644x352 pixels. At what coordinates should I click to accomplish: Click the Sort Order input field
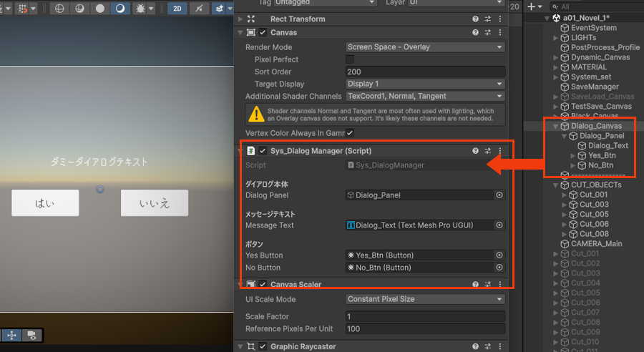coord(425,72)
